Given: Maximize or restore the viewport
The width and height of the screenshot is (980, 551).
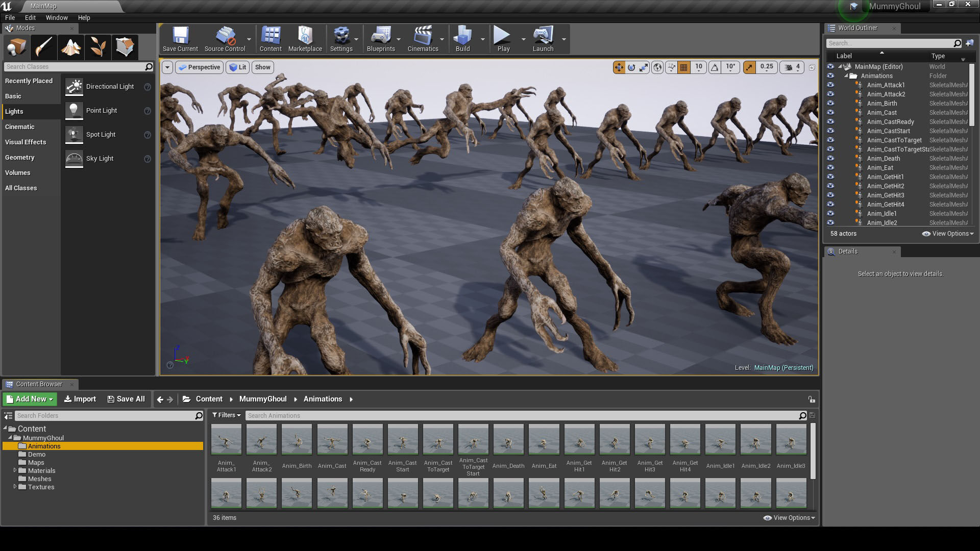Looking at the screenshot, I should pos(812,67).
